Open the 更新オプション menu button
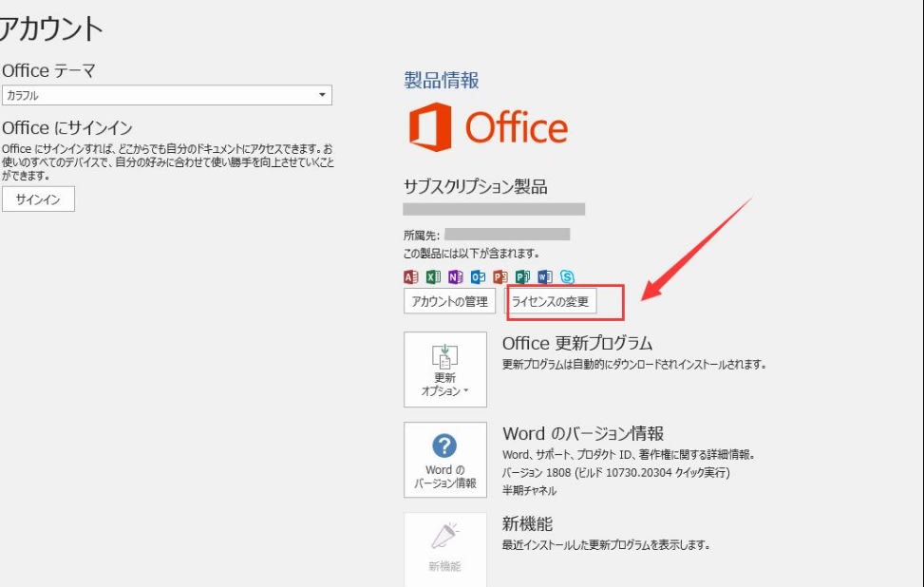The width and height of the screenshot is (924, 587). (x=445, y=369)
